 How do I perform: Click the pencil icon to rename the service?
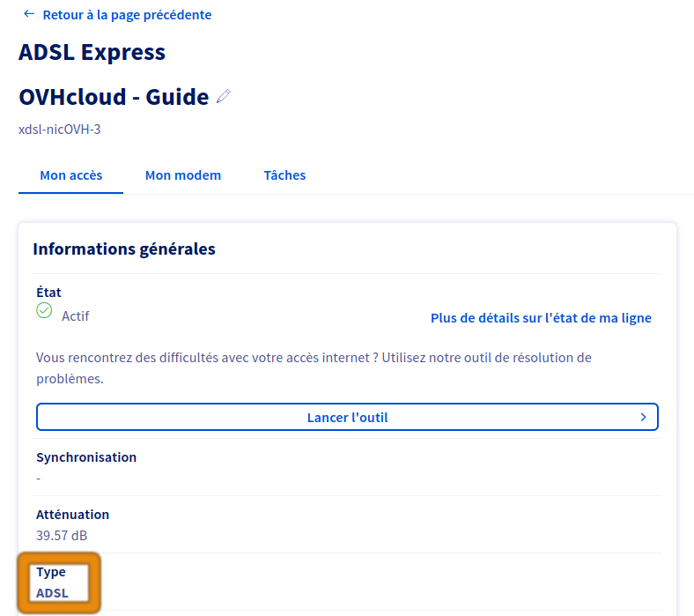(x=224, y=96)
